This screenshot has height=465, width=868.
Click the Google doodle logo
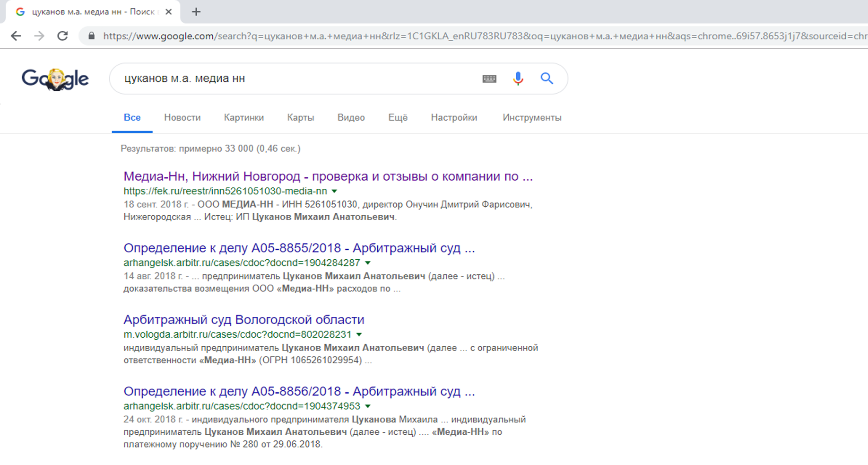point(55,79)
